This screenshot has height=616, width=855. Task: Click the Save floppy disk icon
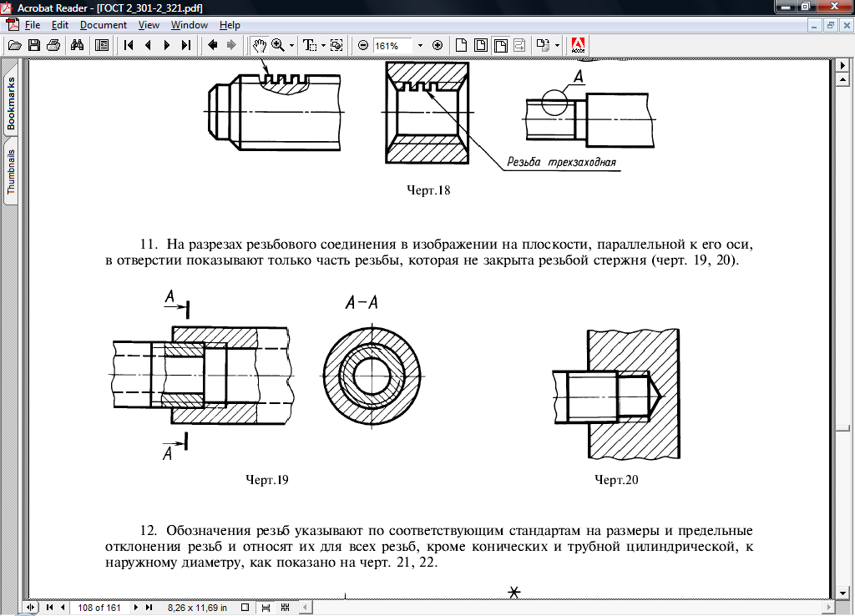(33, 45)
